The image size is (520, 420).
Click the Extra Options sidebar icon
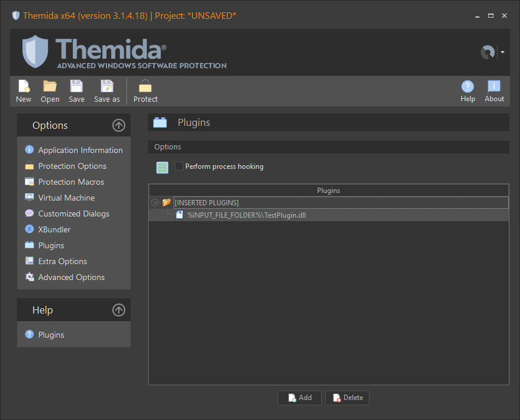(x=29, y=261)
